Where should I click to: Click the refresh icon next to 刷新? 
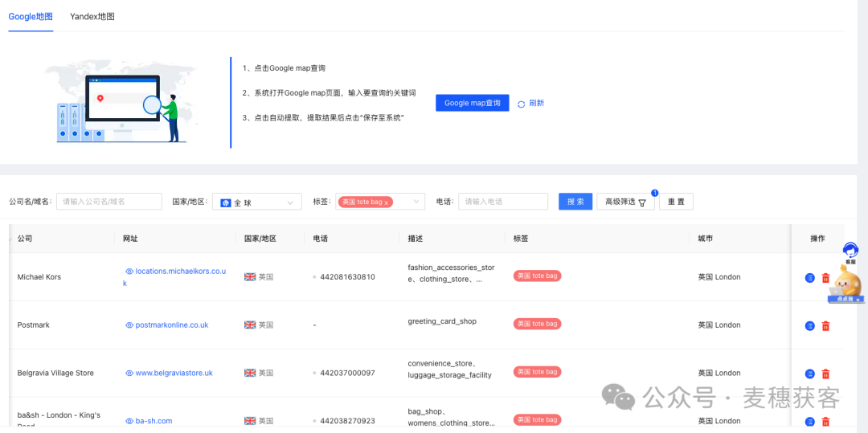(x=521, y=104)
